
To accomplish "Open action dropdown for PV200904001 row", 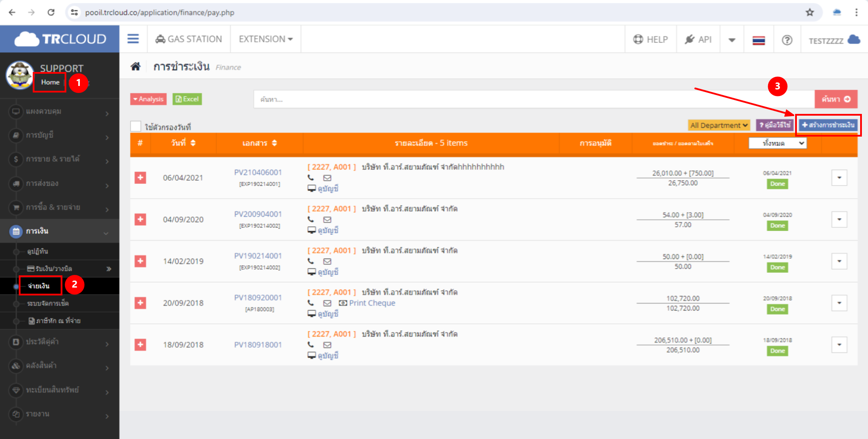I will [839, 219].
